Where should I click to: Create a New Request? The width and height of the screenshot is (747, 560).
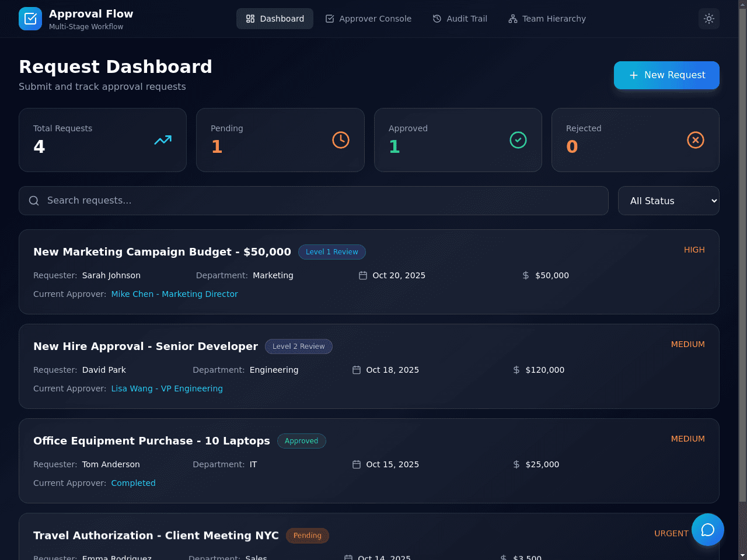click(x=666, y=75)
